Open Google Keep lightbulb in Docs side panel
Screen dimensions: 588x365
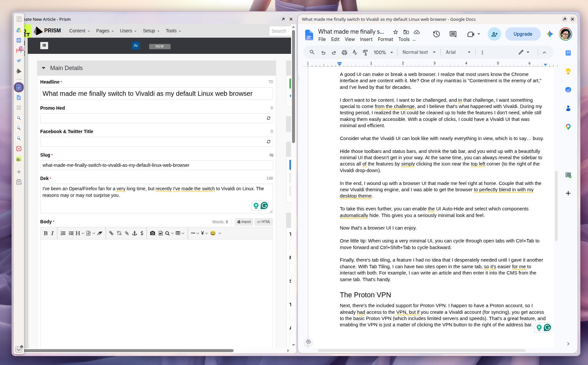(x=568, y=71)
